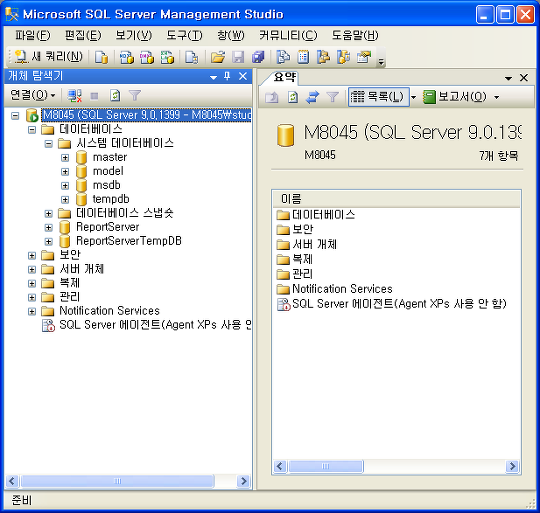Start an Analysis Services MDX query
Screen dimensions: 540x513
tap(126, 57)
